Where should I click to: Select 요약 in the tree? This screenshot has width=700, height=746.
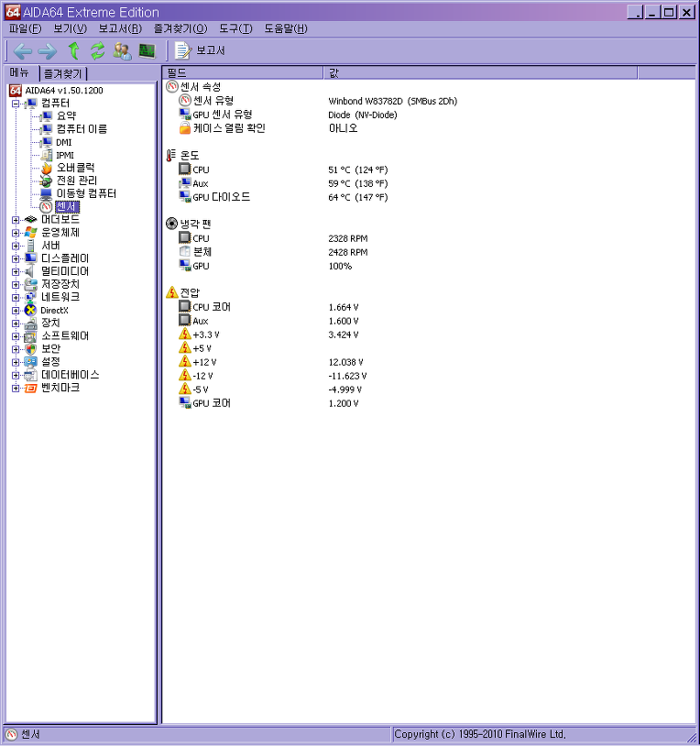66,116
